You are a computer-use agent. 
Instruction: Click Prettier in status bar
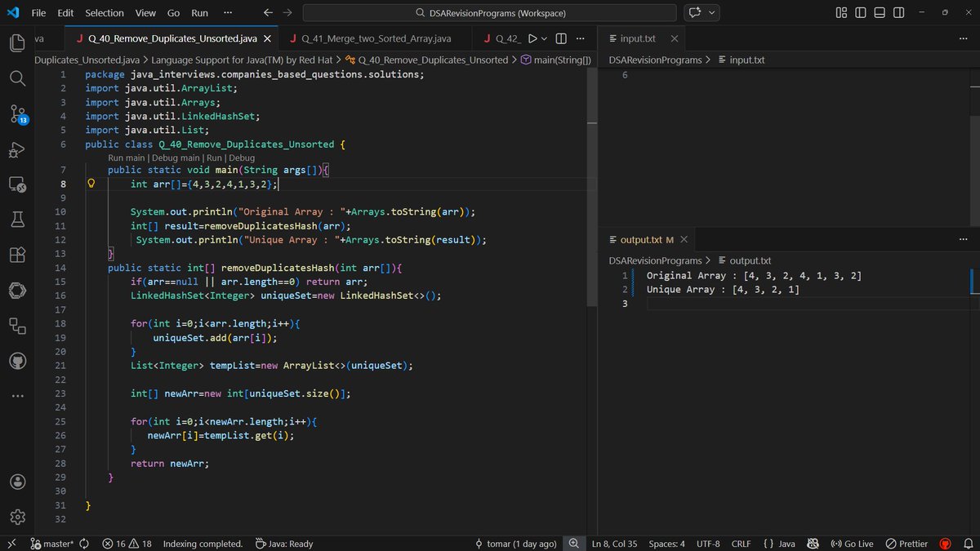[906, 544]
